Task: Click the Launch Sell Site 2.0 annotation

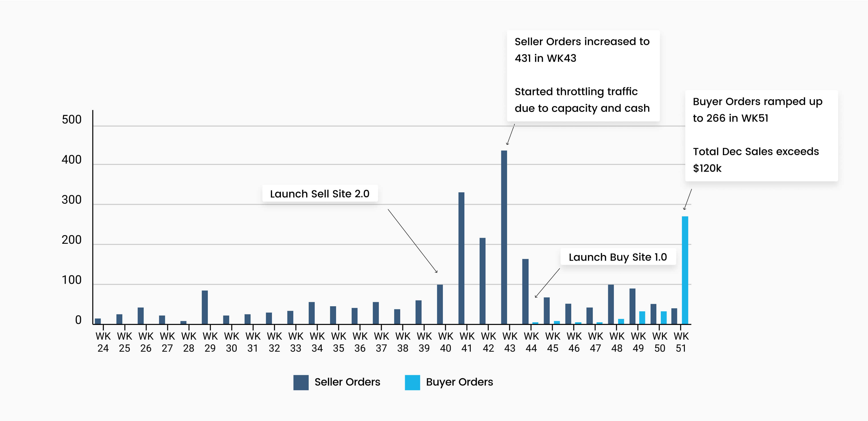Action: (x=320, y=194)
